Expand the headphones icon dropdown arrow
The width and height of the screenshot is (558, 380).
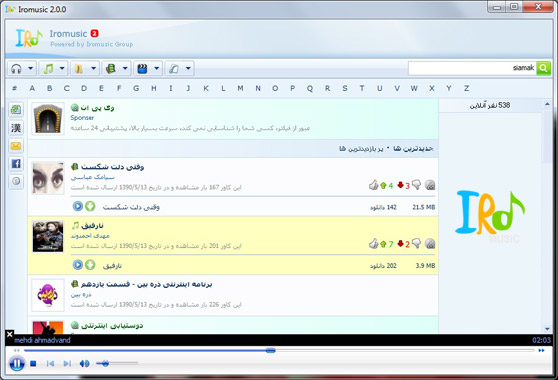tap(31, 68)
